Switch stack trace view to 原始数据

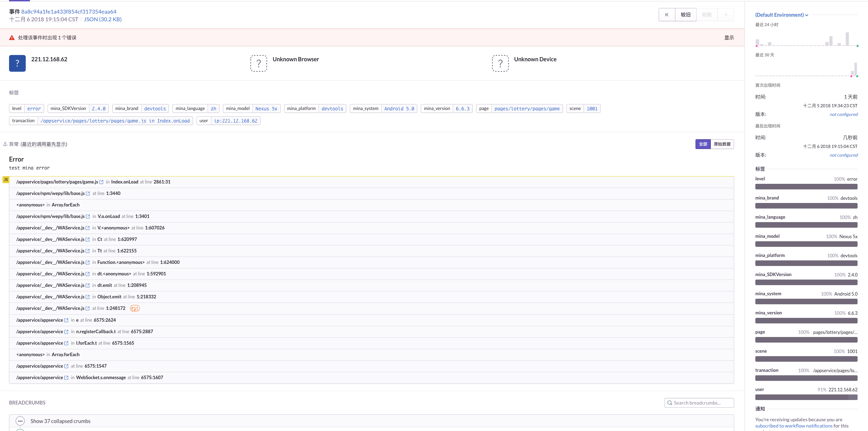tap(722, 144)
